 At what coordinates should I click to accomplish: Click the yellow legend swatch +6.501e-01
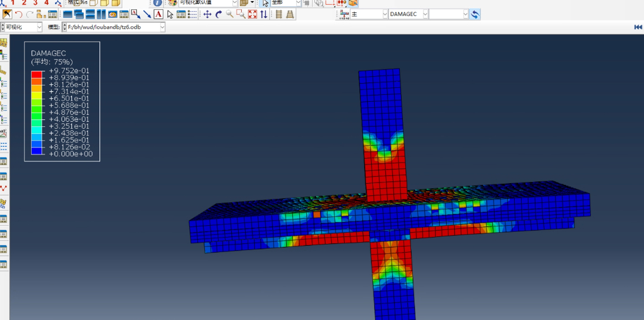(x=36, y=95)
